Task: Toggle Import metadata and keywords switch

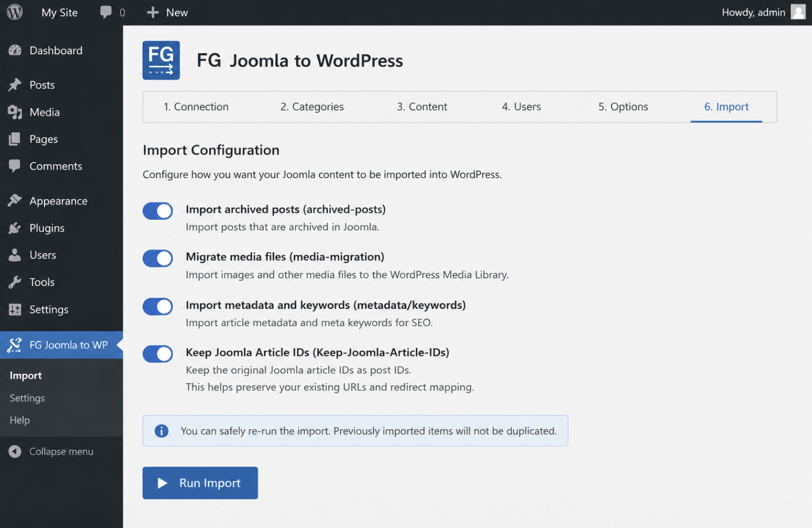Action: pos(158,306)
